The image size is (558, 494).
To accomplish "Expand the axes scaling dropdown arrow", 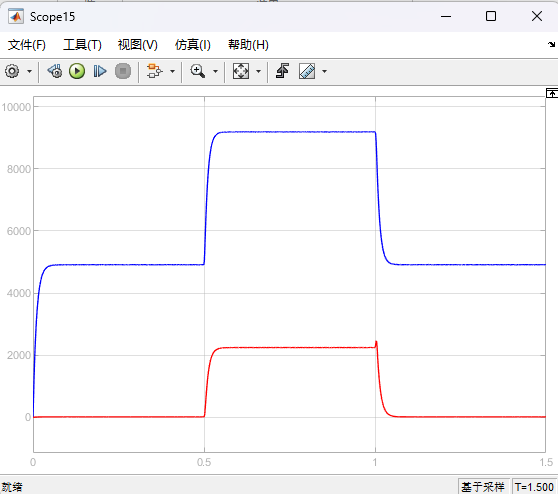I will (x=259, y=72).
